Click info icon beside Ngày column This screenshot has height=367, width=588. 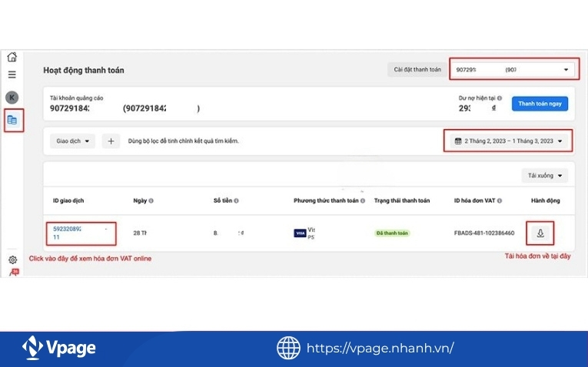[x=151, y=200]
